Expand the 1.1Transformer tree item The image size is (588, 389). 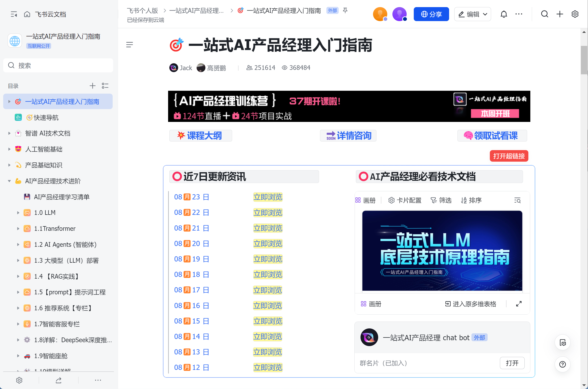click(x=18, y=229)
